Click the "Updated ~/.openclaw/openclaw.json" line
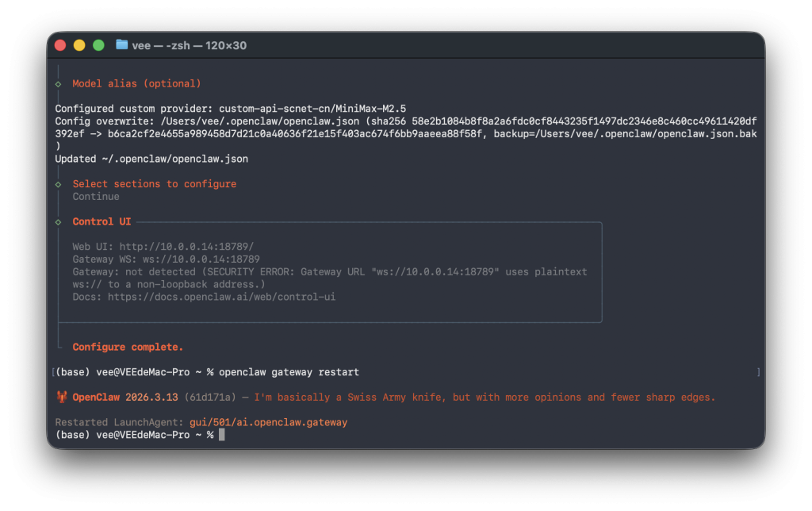 [x=151, y=159]
